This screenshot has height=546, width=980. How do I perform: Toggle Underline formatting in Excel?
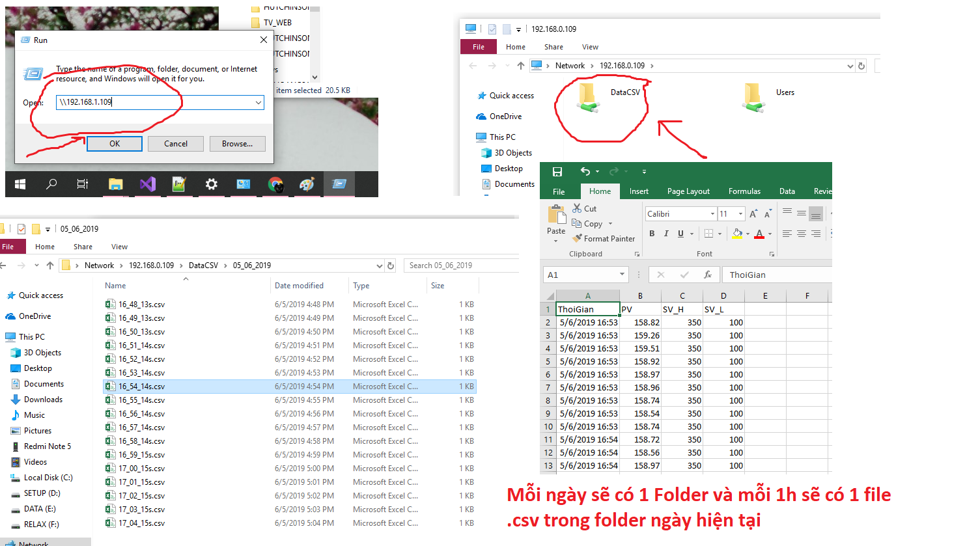pos(680,234)
